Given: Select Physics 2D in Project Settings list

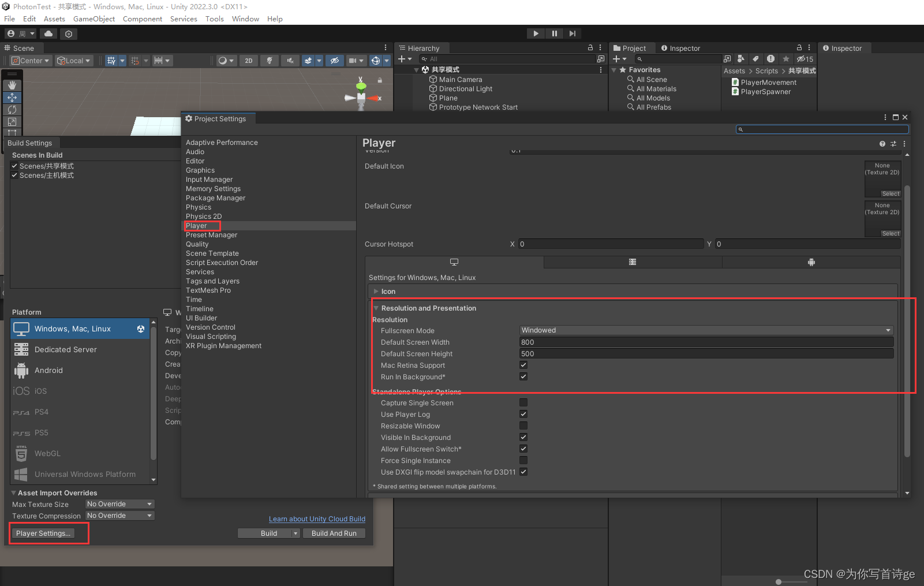Looking at the screenshot, I should coord(204,217).
